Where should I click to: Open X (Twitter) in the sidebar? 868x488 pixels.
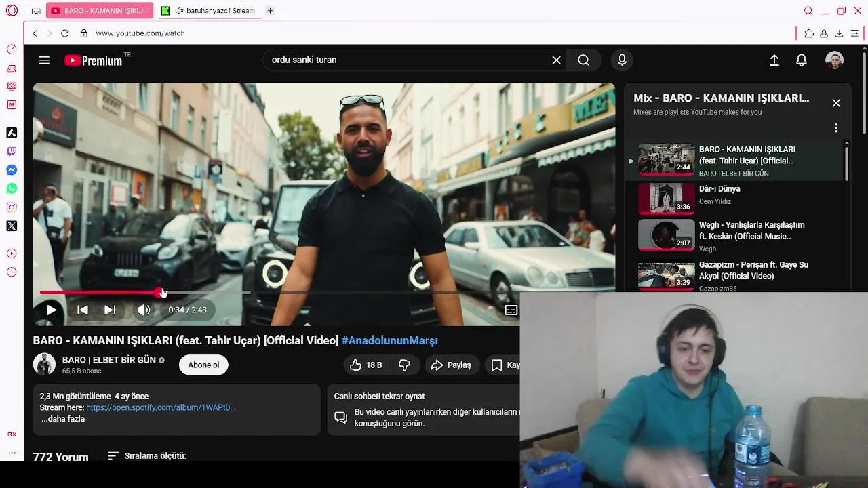click(x=12, y=226)
